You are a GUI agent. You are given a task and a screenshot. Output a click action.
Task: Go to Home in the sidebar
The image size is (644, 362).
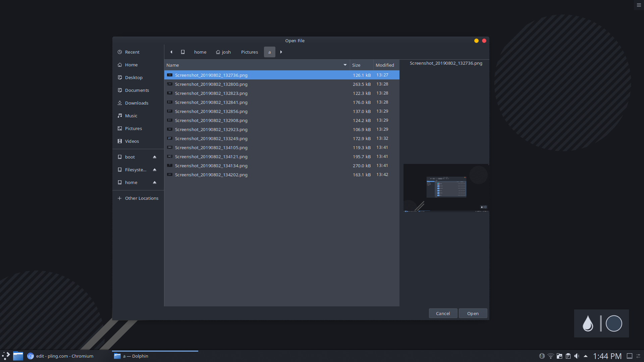tap(138, 65)
